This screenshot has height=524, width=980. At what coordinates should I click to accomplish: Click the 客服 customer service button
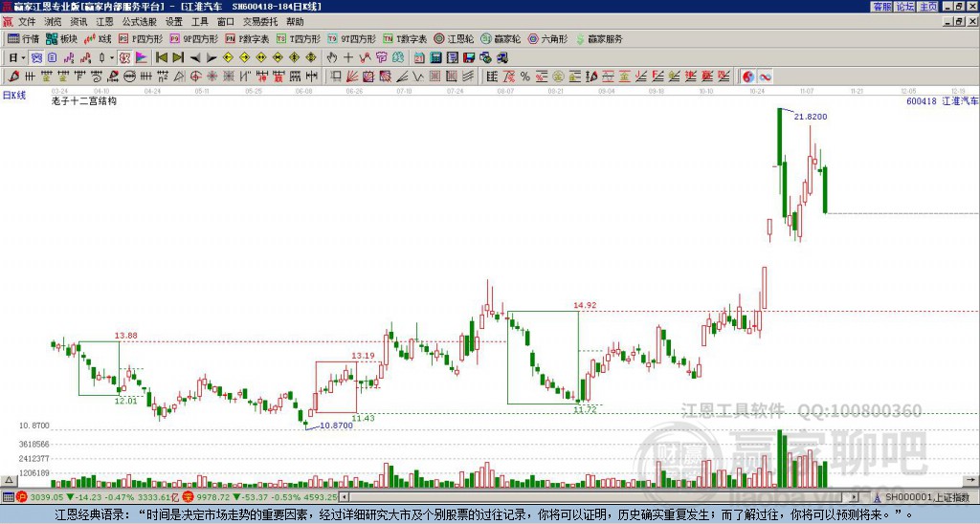coord(882,7)
